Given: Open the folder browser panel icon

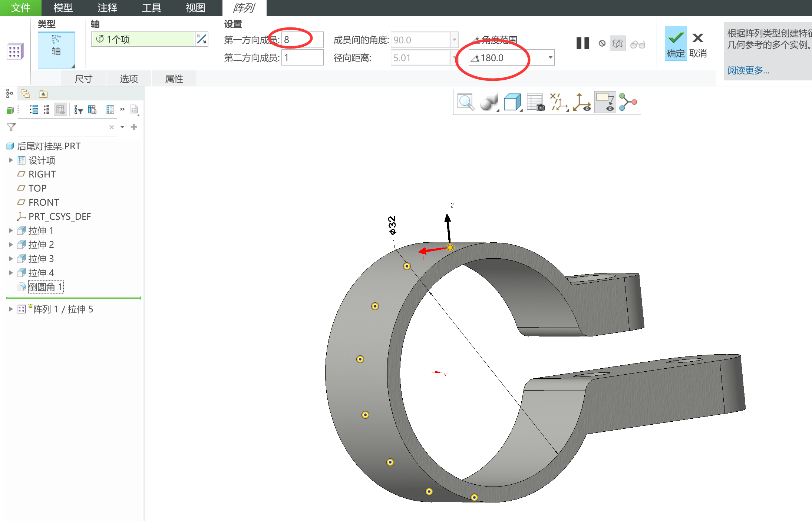Looking at the screenshot, I should click(26, 94).
